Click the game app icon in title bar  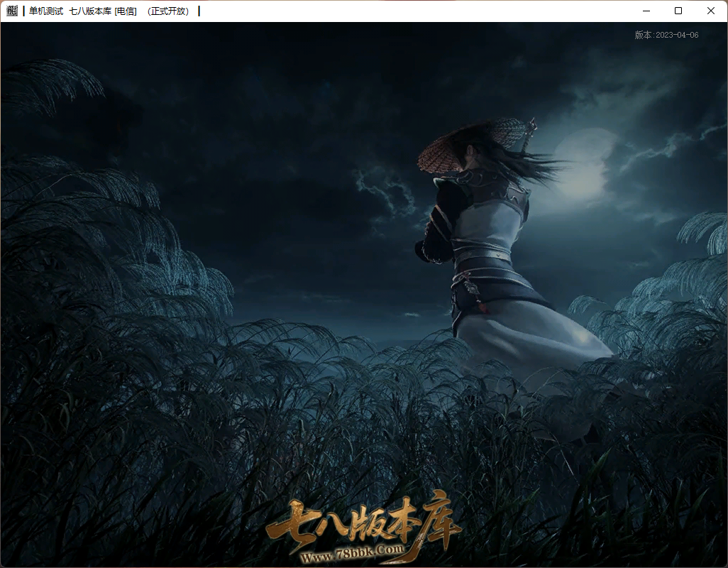point(12,11)
